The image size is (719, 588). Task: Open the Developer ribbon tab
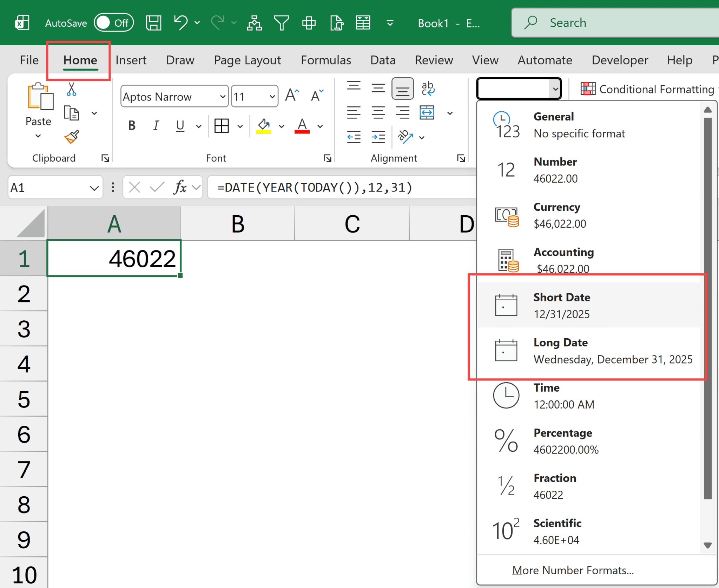click(x=619, y=60)
